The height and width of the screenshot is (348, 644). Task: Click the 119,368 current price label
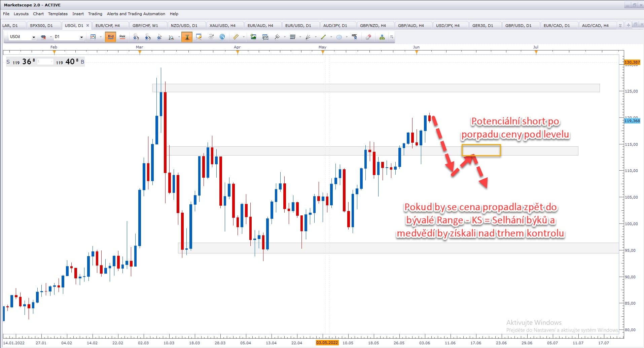pos(632,121)
